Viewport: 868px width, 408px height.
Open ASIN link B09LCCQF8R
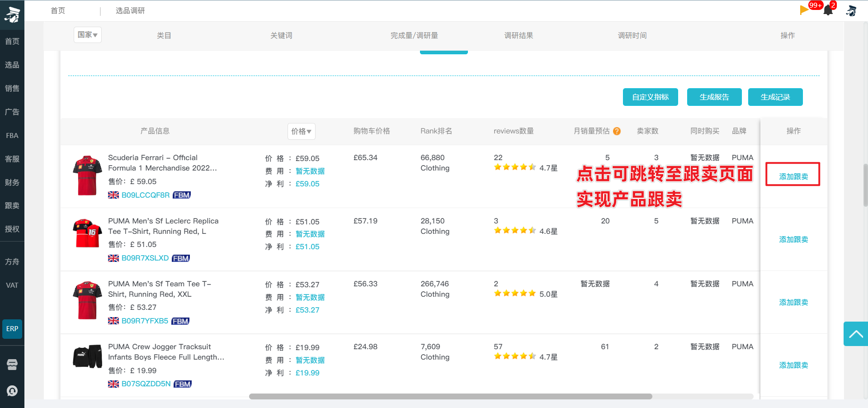point(146,195)
